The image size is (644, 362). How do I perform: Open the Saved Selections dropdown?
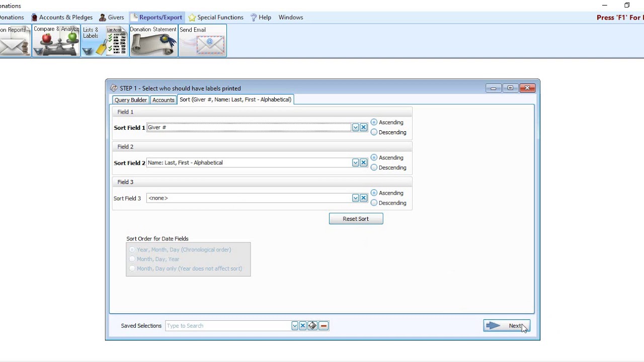(x=294, y=325)
